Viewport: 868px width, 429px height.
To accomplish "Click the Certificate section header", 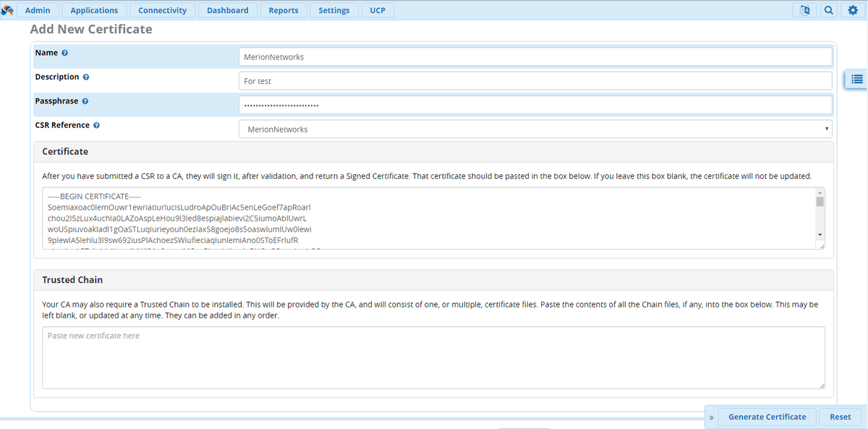I will coord(433,152).
